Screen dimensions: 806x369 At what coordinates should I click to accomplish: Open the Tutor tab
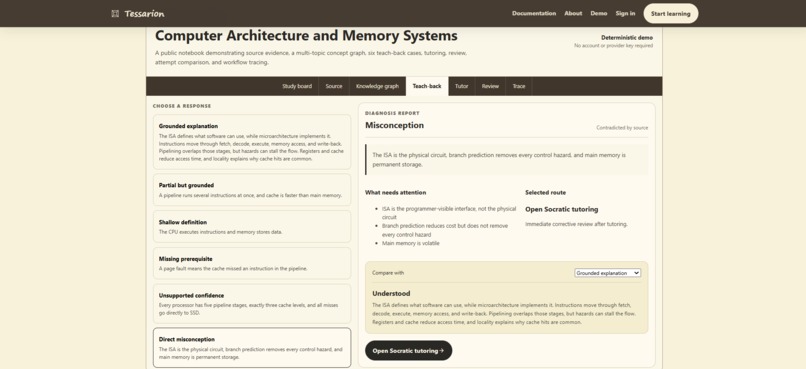click(462, 86)
